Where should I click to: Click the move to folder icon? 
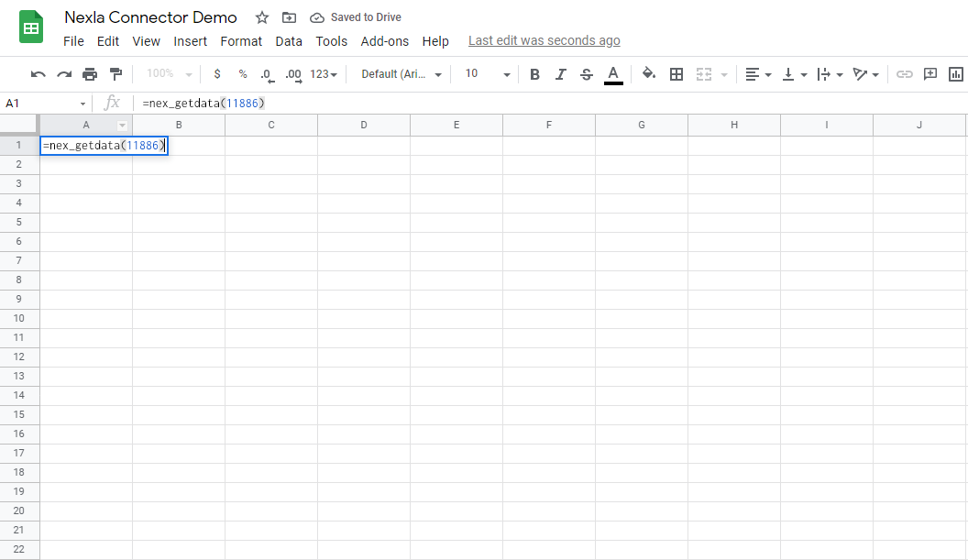click(x=289, y=17)
